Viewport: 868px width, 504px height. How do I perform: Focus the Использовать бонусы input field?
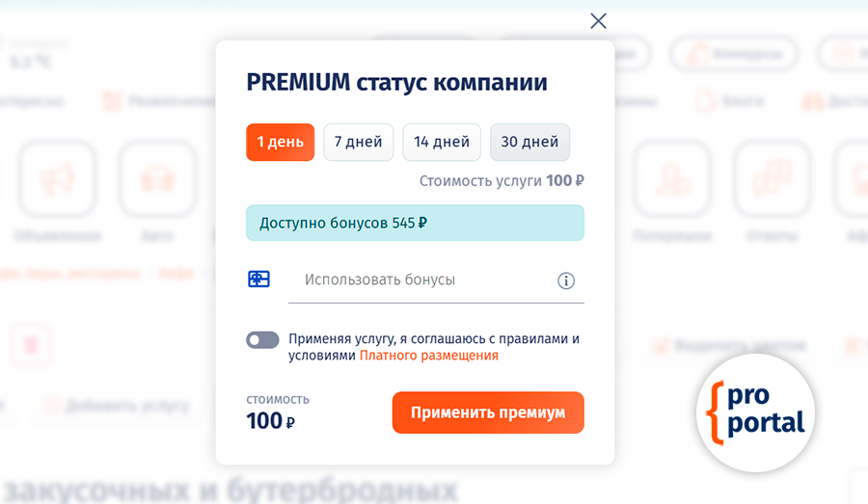(x=420, y=280)
